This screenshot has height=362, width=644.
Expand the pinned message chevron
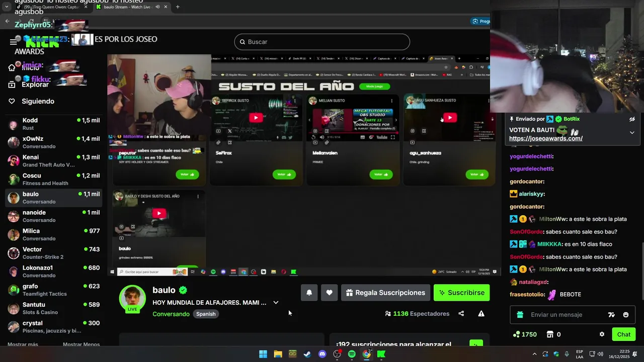[632, 133]
